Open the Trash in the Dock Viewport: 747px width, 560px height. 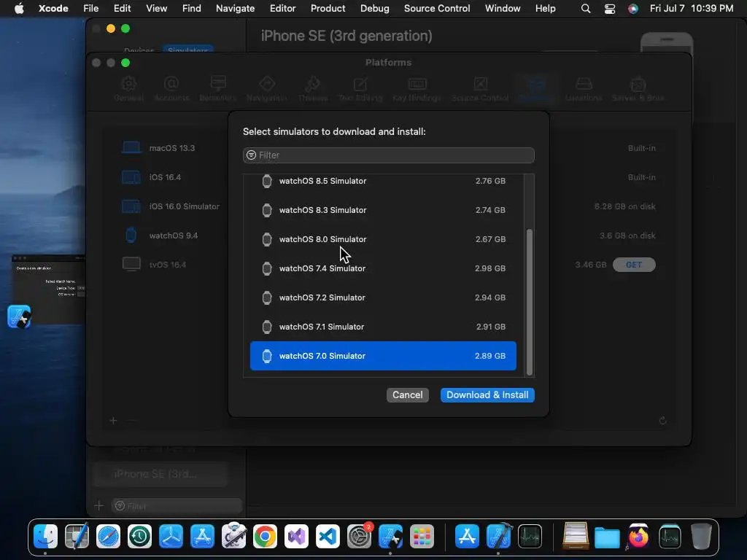coord(701,536)
